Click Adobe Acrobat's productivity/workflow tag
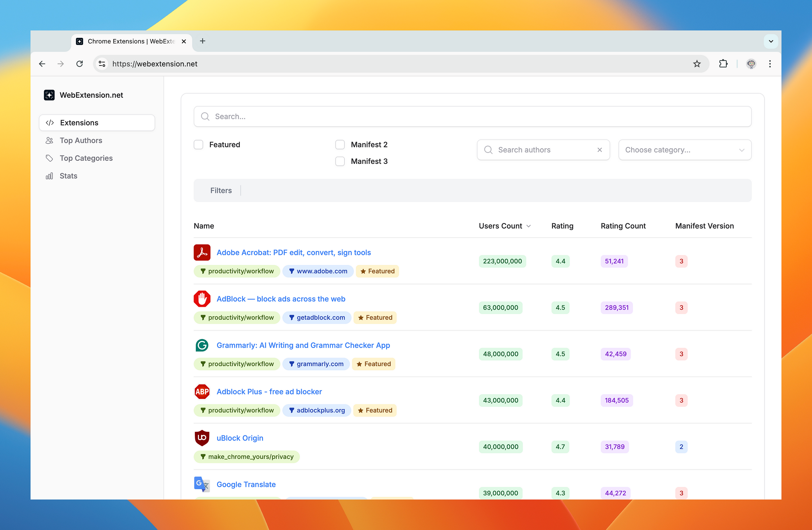 pyautogui.click(x=237, y=271)
